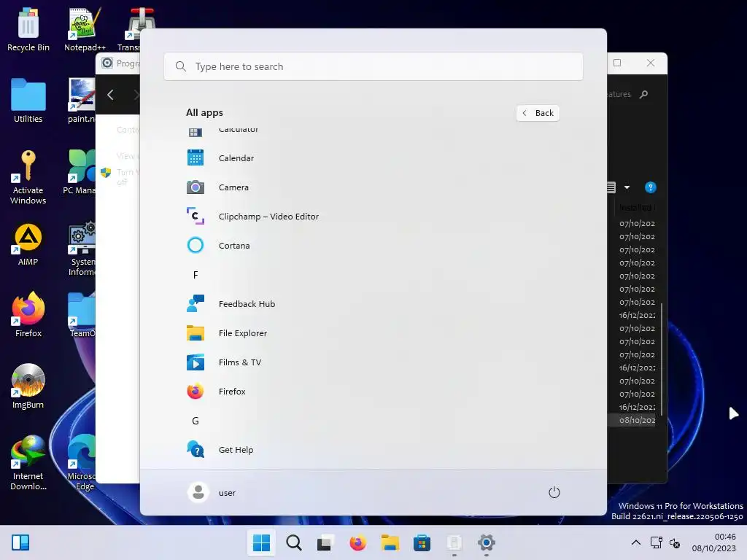The image size is (747, 560).
Task: Open ImgBurn desktop shortcut
Action: pos(28,386)
